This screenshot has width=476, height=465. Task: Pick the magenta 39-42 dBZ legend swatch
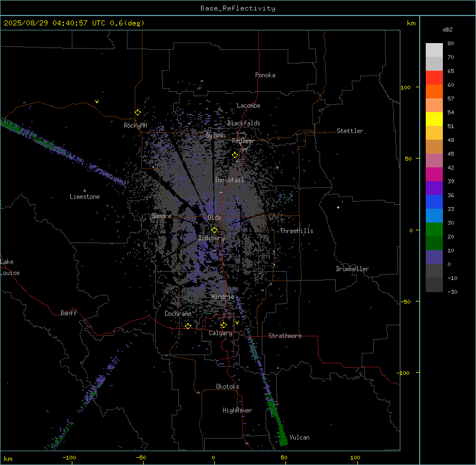pyautogui.click(x=434, y=174)
